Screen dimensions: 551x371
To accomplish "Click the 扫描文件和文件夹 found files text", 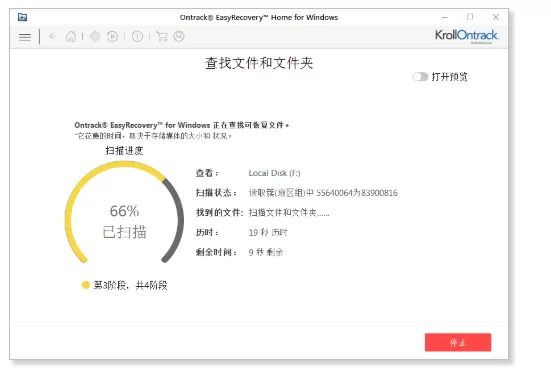I will coord(289,213).
